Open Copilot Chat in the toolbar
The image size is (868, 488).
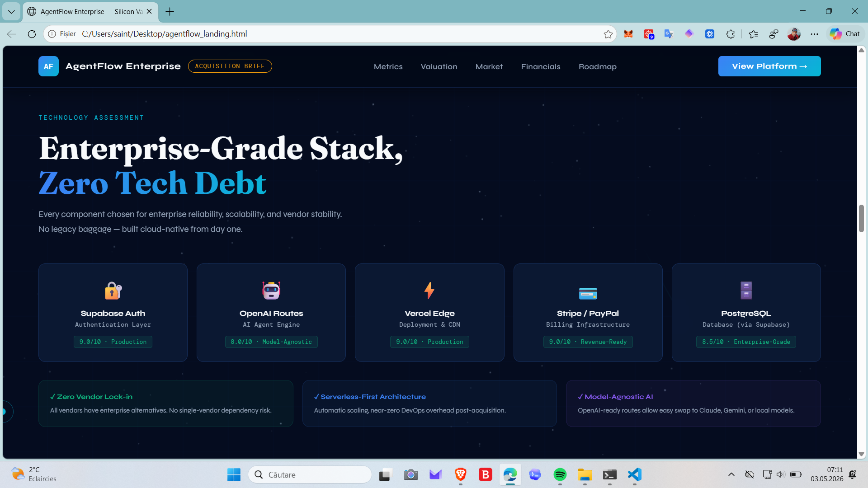point(844,34)
